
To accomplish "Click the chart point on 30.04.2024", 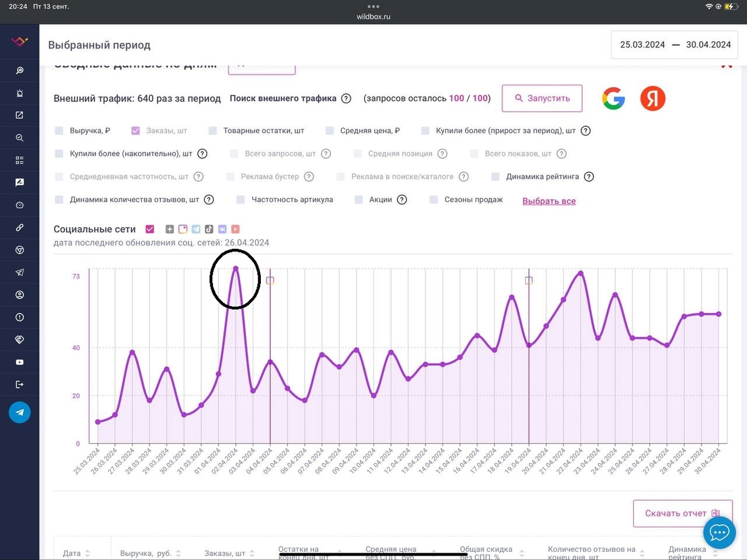I will (x=719, y=314).
